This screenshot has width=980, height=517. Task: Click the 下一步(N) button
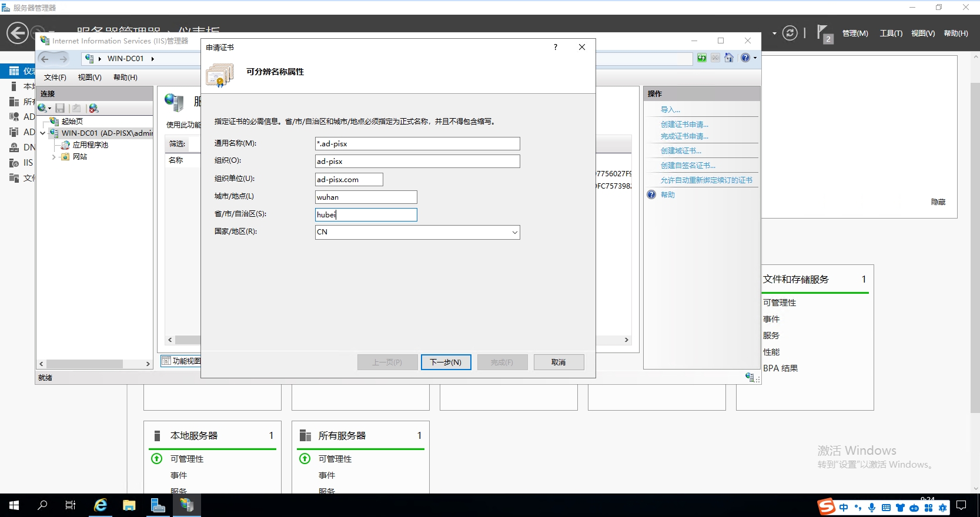coord(446,362)
